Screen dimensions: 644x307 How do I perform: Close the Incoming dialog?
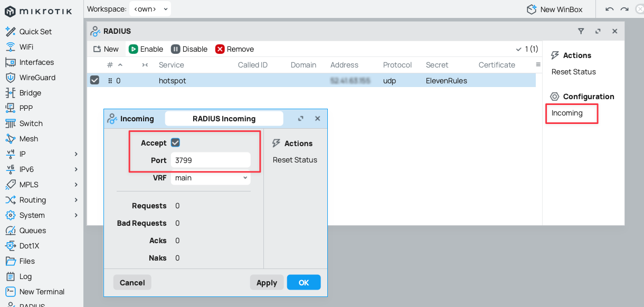click(x=318, y=119)
